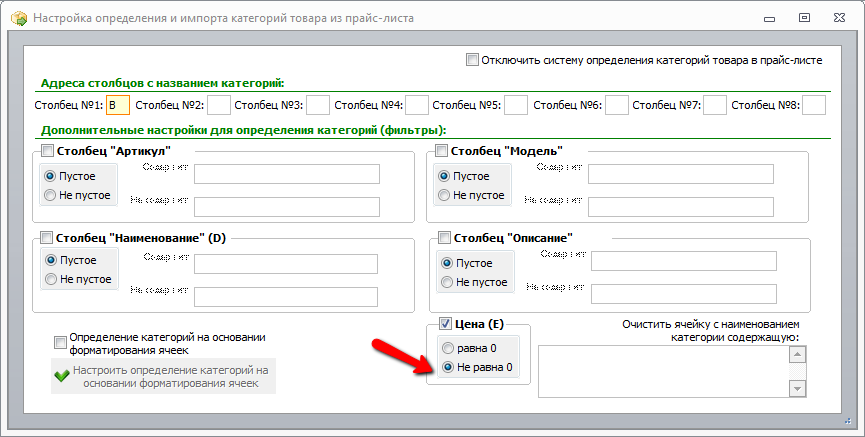Image resolution: width=865 pixels, height=437 pixels.
Task: Click the 'Дополнительные настройки для определения категорий' heading
Action: (243, 131)
